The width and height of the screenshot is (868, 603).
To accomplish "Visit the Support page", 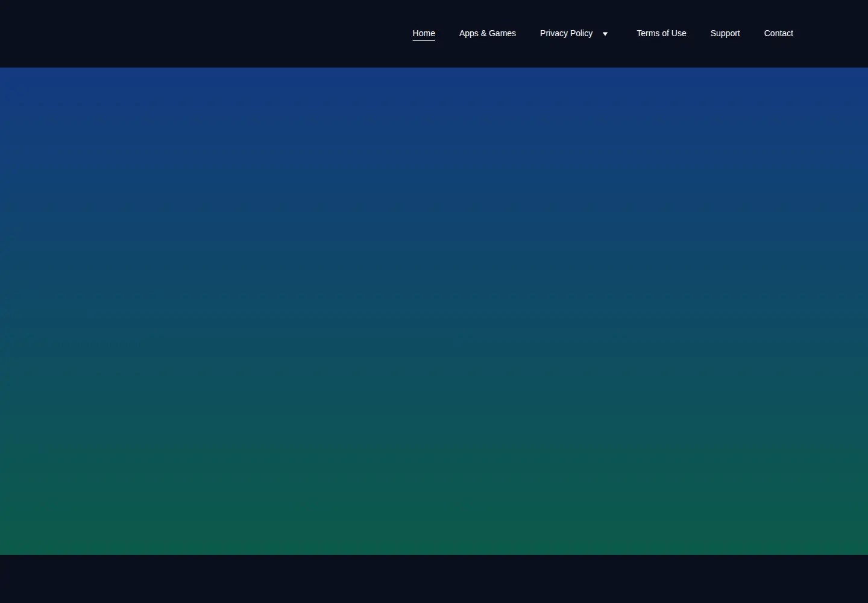I will pos(725,33).
